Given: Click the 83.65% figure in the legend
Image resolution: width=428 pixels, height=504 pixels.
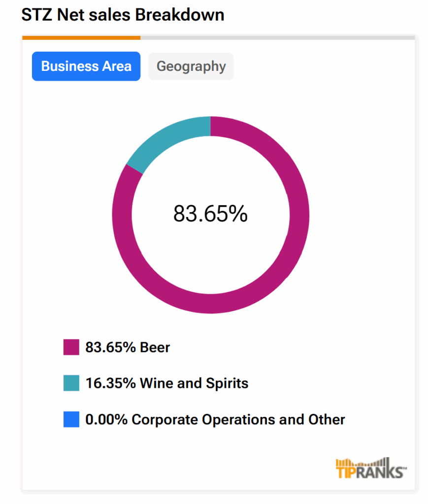Looking at the screenshot, I should pos(111,347).
